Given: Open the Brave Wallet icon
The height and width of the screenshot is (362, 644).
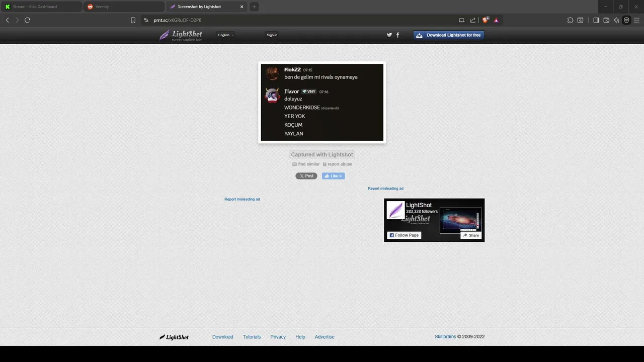Looking at the screenshot, I should coord(606,20).
